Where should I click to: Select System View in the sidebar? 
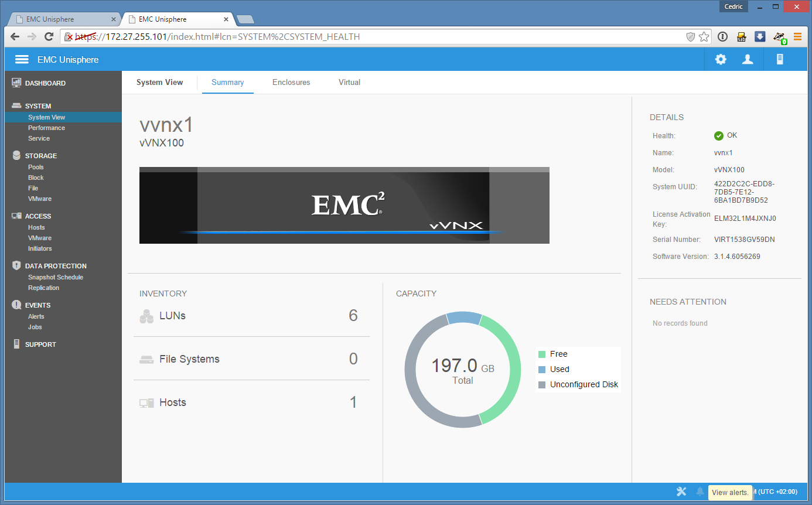click(x=63, y=117)
